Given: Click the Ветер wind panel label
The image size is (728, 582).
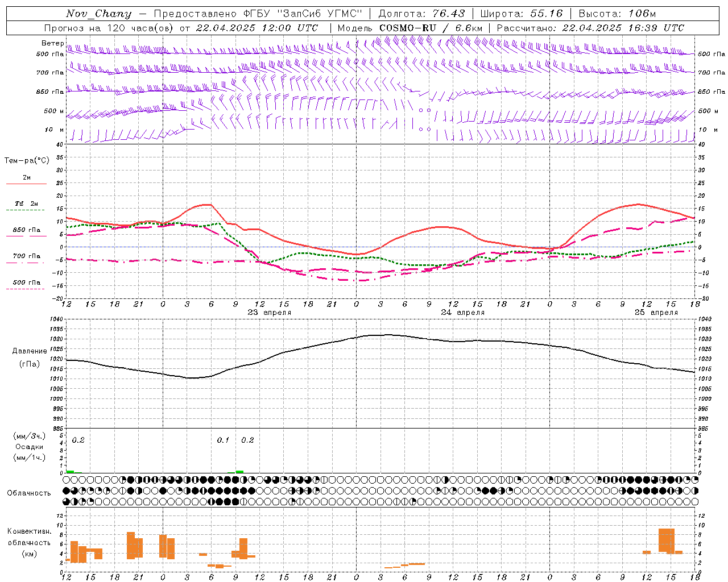Looking at the screenshot, I should point(53,43).
